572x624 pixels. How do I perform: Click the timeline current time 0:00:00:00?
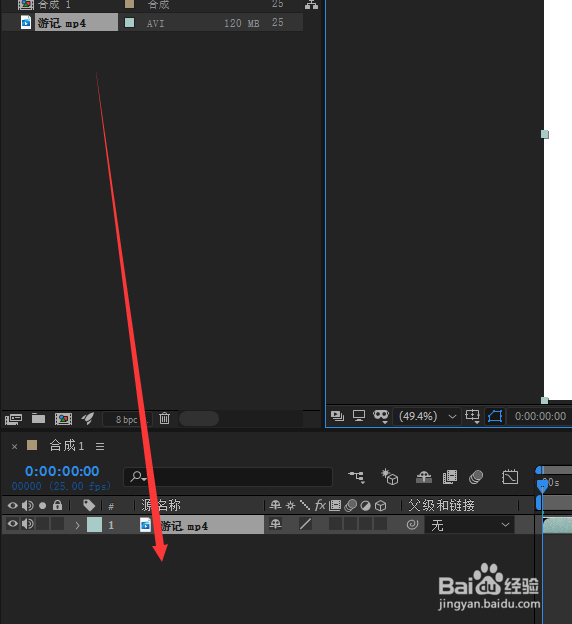click(x=62, y=471)
